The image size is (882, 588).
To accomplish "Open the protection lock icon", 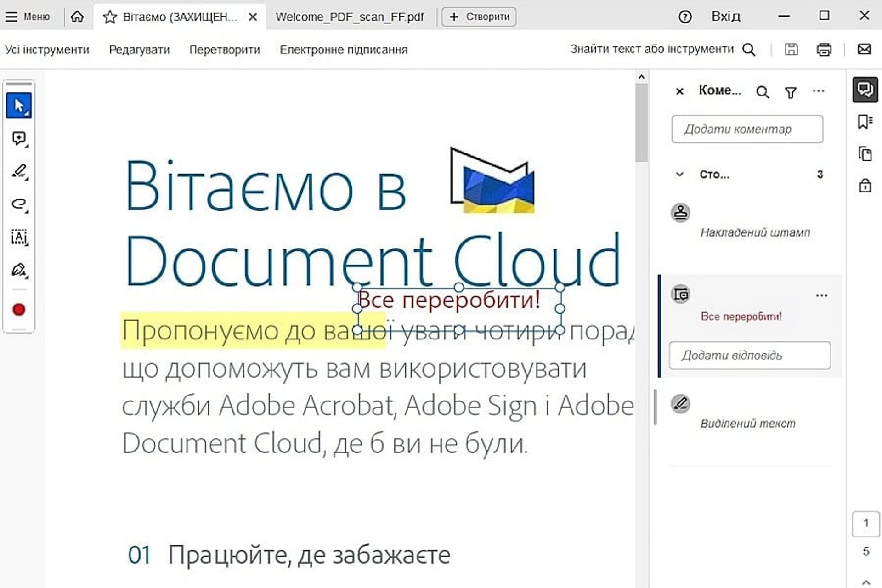I will coord(865,186).
